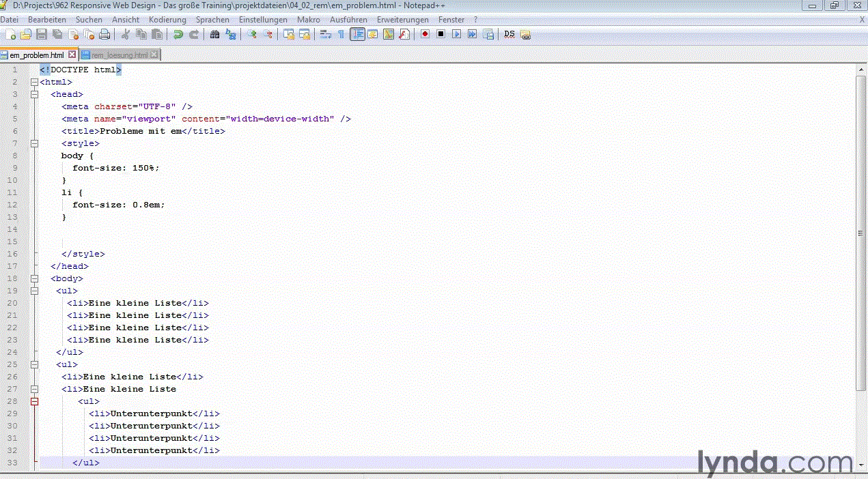Image resolution: width=868 pixels, height=479 pixels.
Task: Open the Suchen menu
Action: coord(89,20)
